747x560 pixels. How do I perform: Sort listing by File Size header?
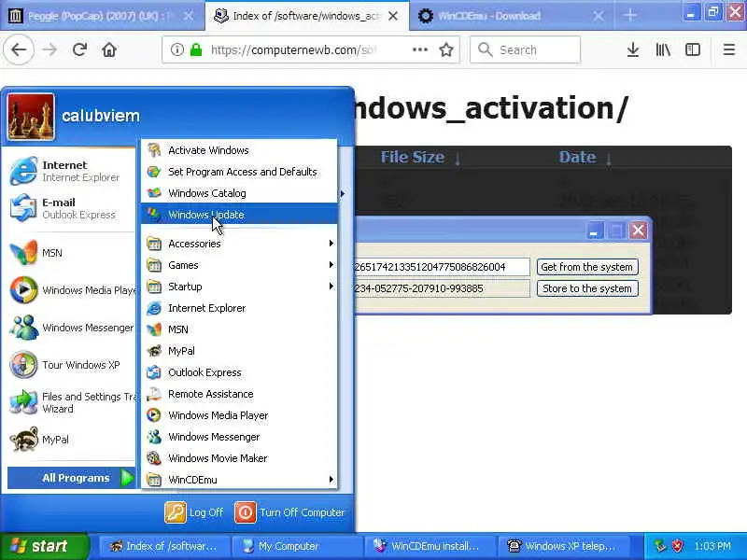coord(413,157)
